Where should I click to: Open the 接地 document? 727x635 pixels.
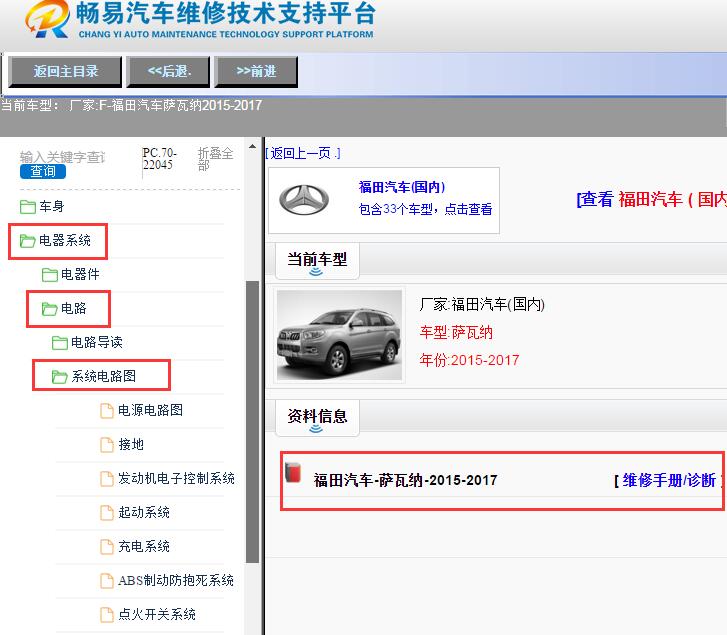(131, 444)
